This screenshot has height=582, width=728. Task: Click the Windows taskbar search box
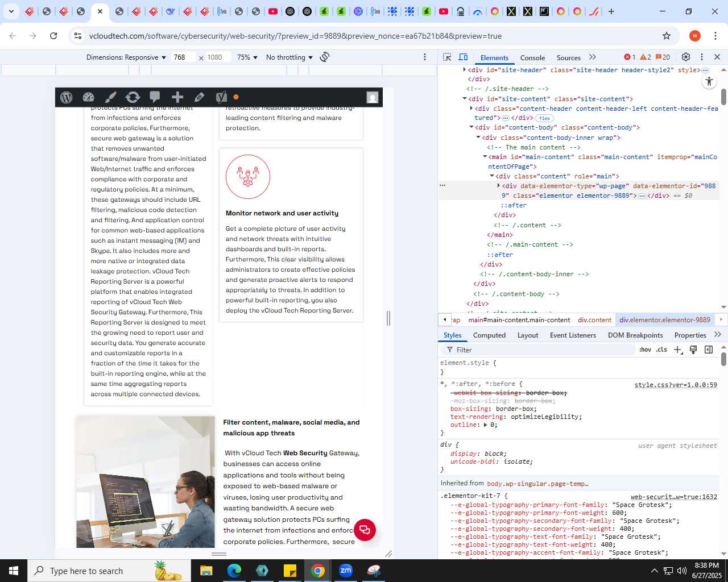[x=109, y=571]
